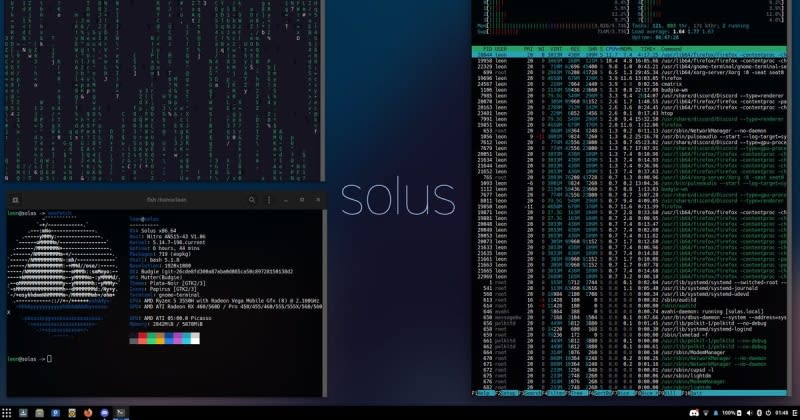This screenshot has height=420, width=800.
Task: Launch Firefox from the taskbar
Action: pos(87,412)
